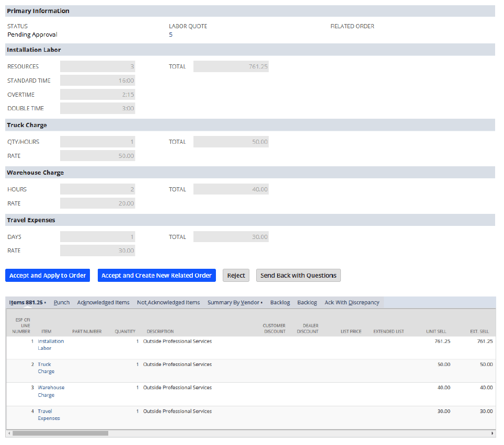Click the Dealer Discount column header
The image size is (504, 445).
pyautogui.click(x=307, y=328)
